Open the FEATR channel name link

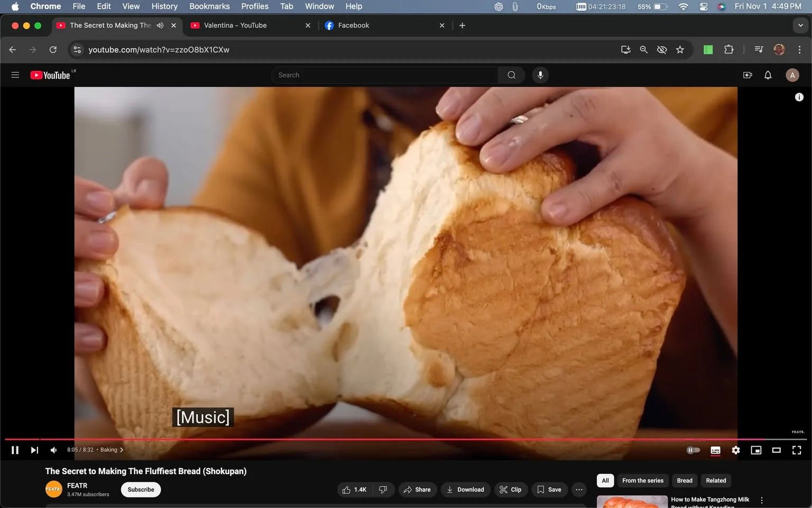(77, 485)
